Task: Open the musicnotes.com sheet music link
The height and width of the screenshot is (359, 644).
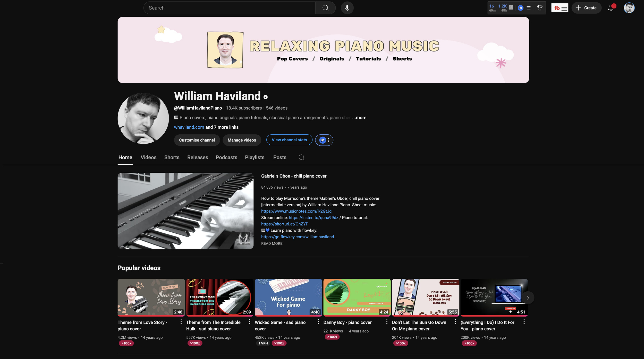Action: pos(296,211)
